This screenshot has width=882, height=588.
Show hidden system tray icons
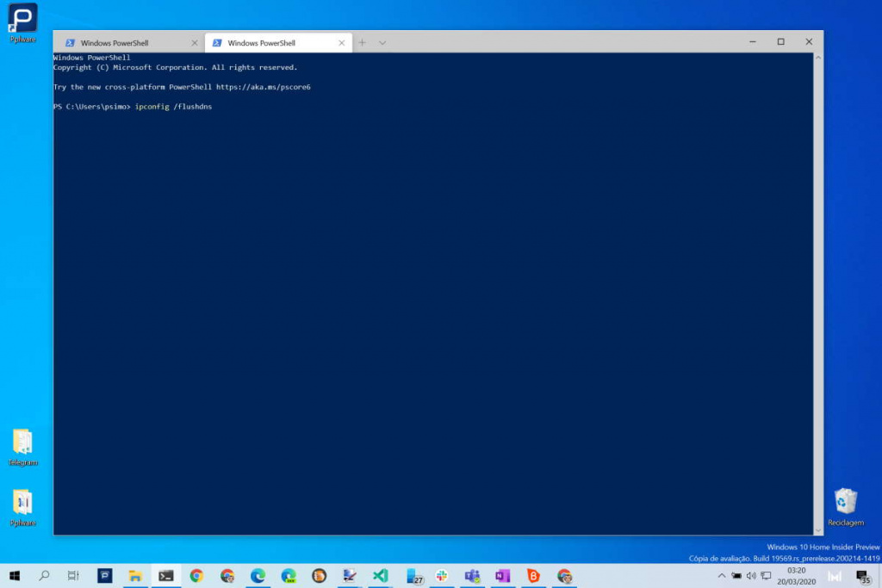[721, 576]
